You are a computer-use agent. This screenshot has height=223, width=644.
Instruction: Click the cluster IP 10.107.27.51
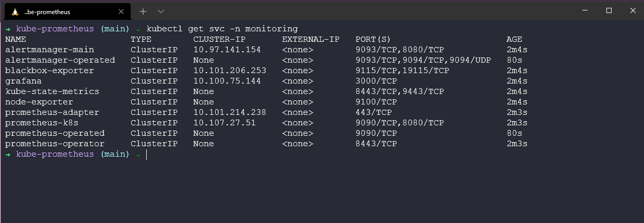pos(225,123)
